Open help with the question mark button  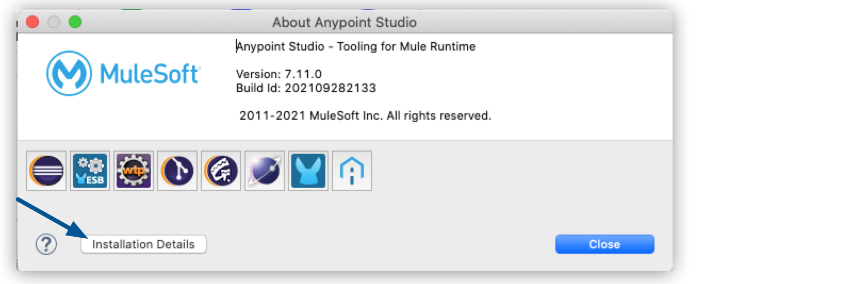click(46, 245)
